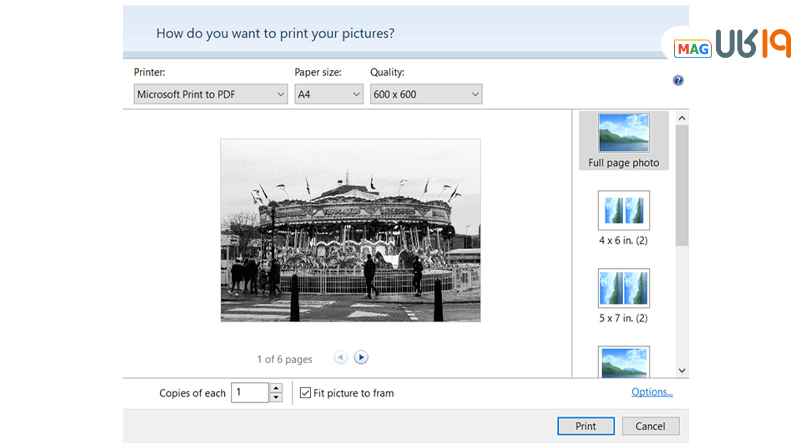This screenshot has height=444, width=800.
Task: Click the blue help question mark icon
Action: (x=678, y=81)
